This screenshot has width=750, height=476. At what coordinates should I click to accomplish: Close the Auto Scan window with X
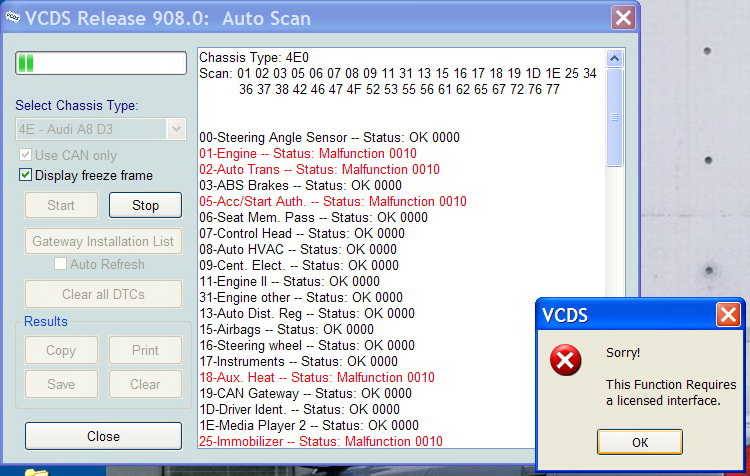click(623, 18)
